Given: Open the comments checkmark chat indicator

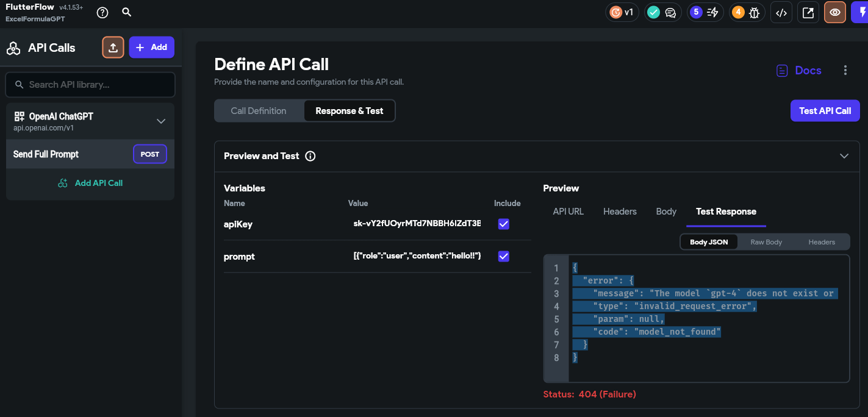Looking at the screenshot, I should (x=662, y=12).
